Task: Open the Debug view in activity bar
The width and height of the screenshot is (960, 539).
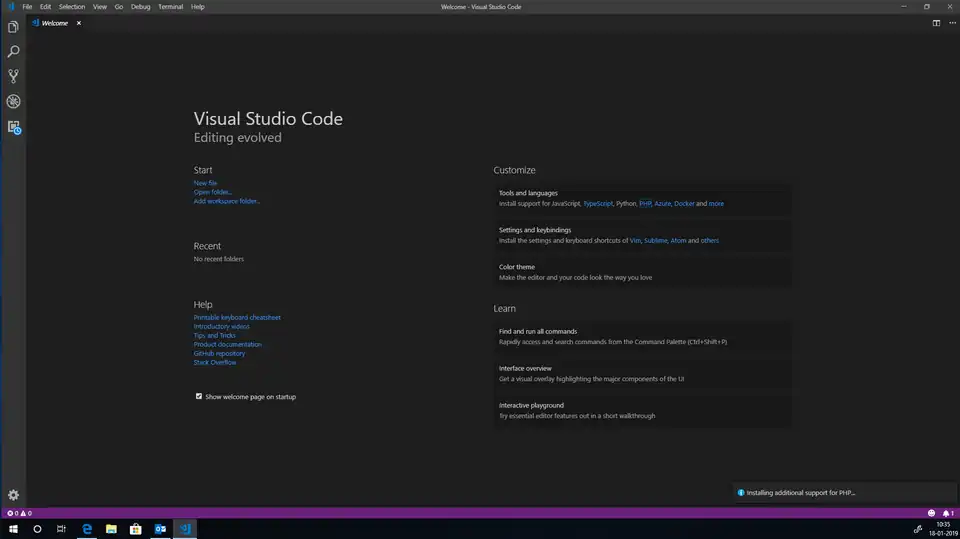Action: point(13,101)
